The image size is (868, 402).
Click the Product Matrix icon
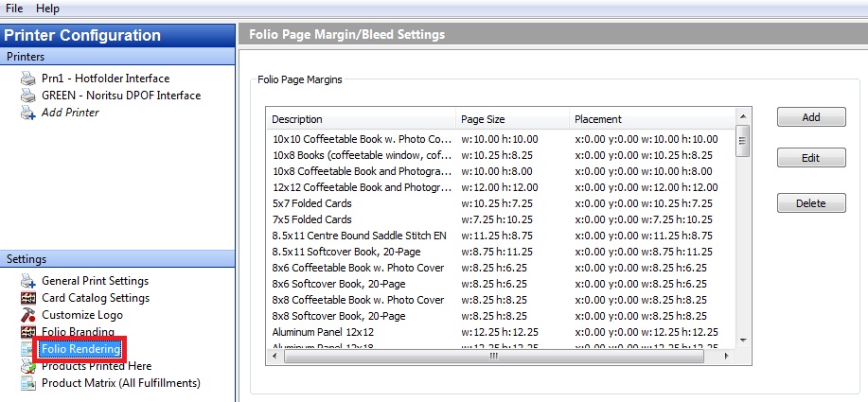[28, 383]
